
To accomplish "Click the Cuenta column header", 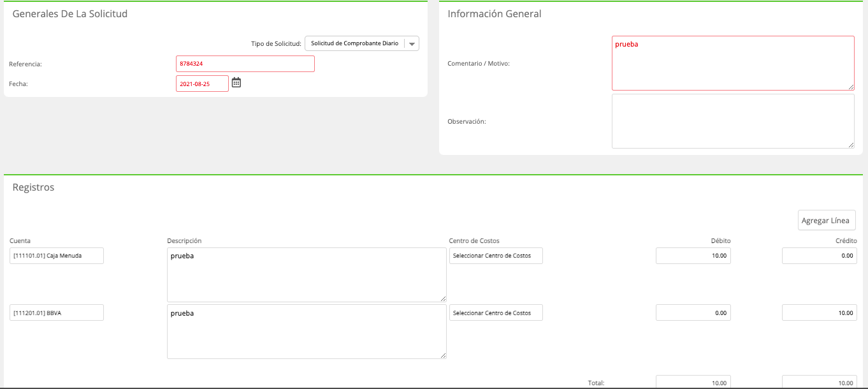I will coord(20,241).
